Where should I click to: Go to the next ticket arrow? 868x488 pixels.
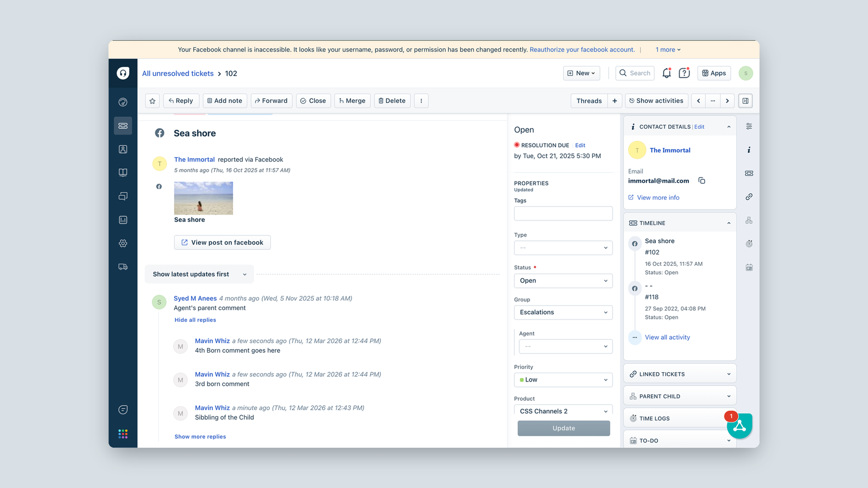tap(727, 101)
